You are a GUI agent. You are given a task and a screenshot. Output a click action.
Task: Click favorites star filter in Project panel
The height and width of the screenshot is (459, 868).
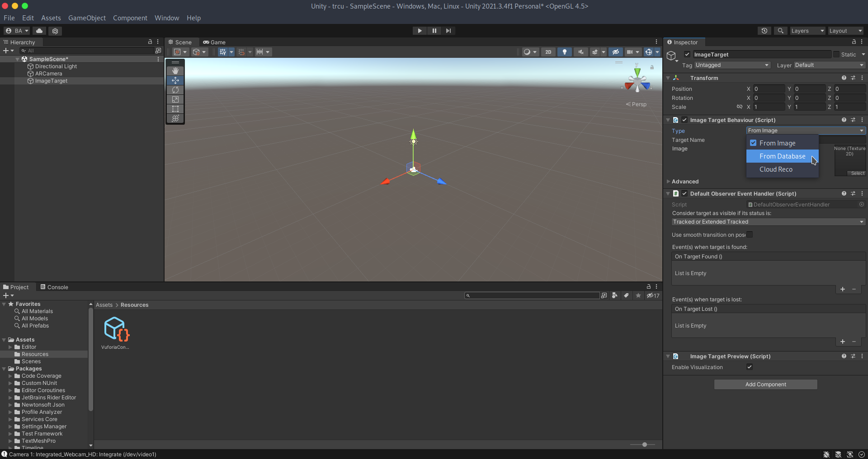pos(638,295)
